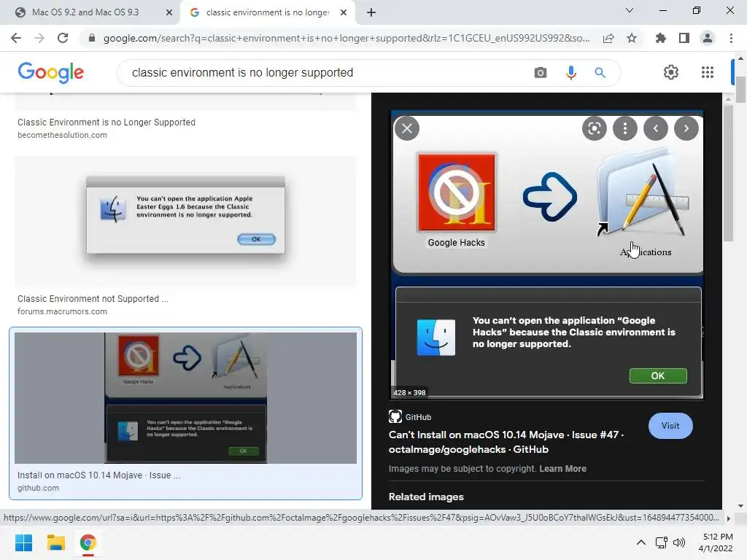
Task: Close the classic environment search tab
Action: click(x=344, y=12)
